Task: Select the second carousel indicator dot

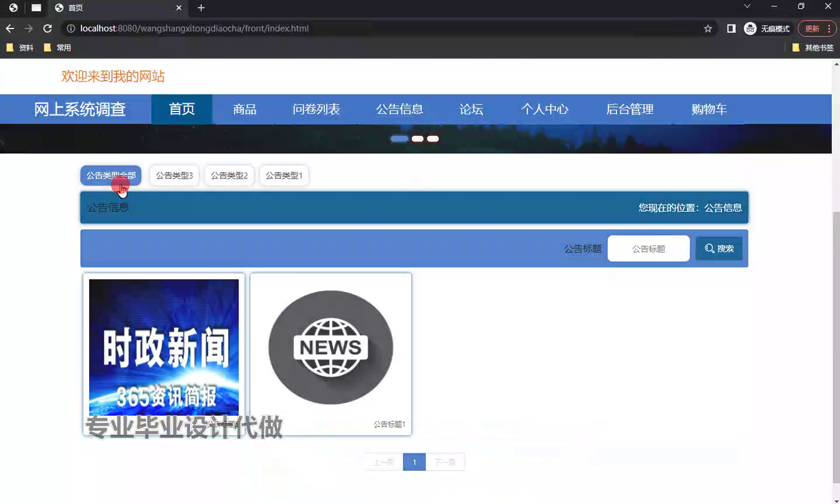Action: point(418,139)
